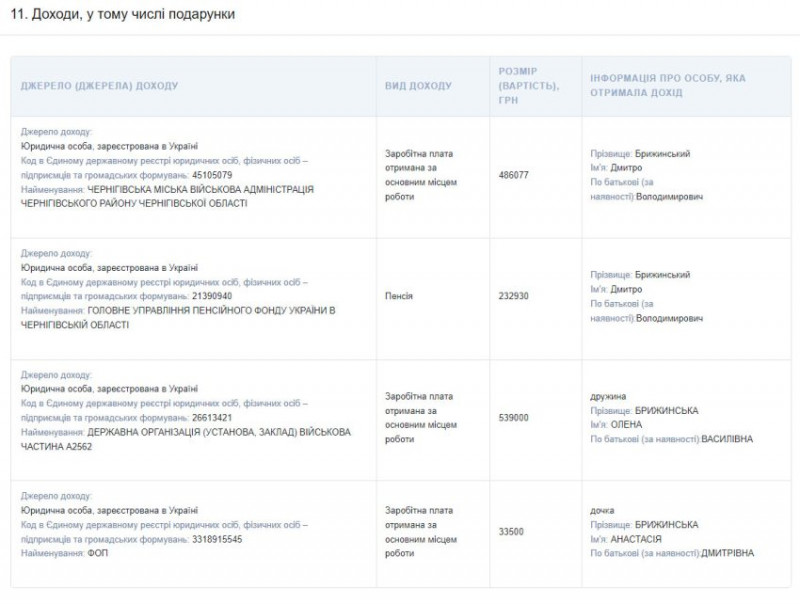Click the registry code 3318915545
Image resolution: width=800 pixels, height=604 pixels.
tap(216, 539)
